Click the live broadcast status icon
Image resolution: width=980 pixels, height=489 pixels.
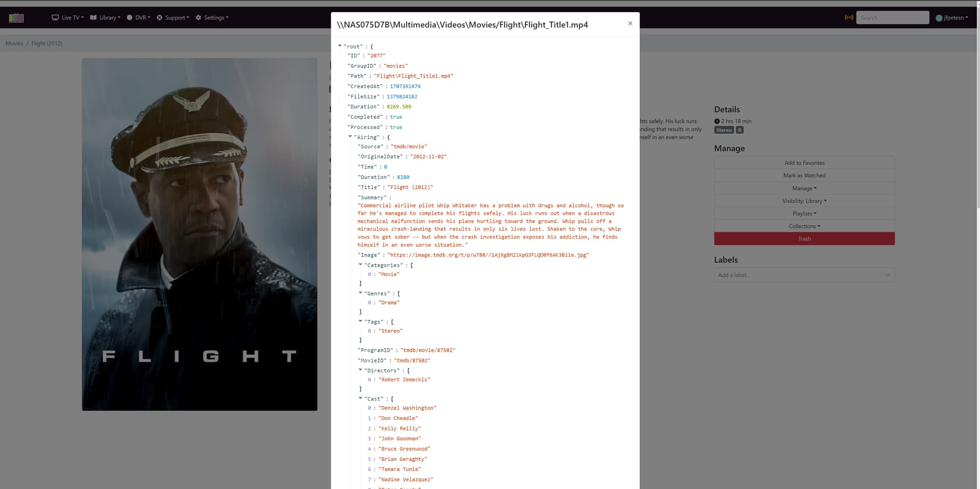pyautogui.click(x=849, y=18)
